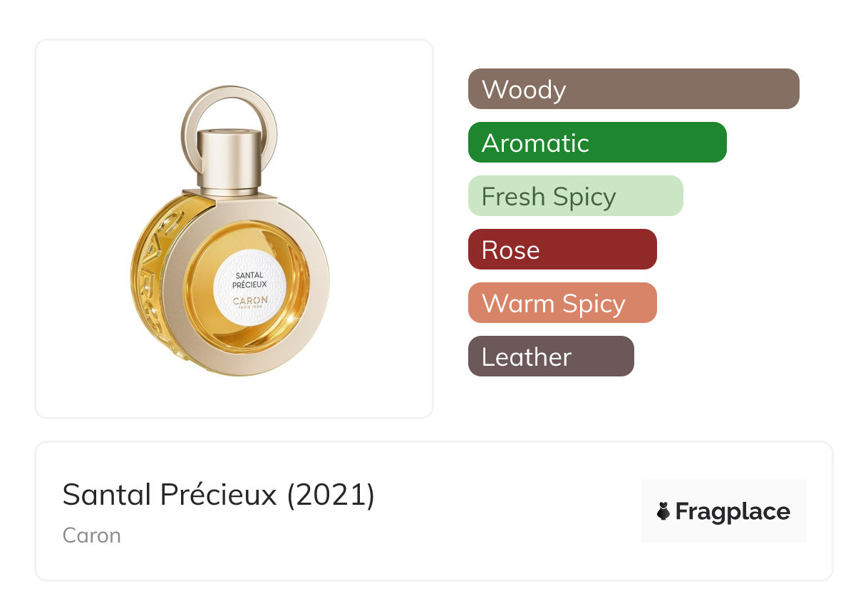The image size is (868, 616).
Task: Choose the dark red Rose accord
Action: pos(562,250)
